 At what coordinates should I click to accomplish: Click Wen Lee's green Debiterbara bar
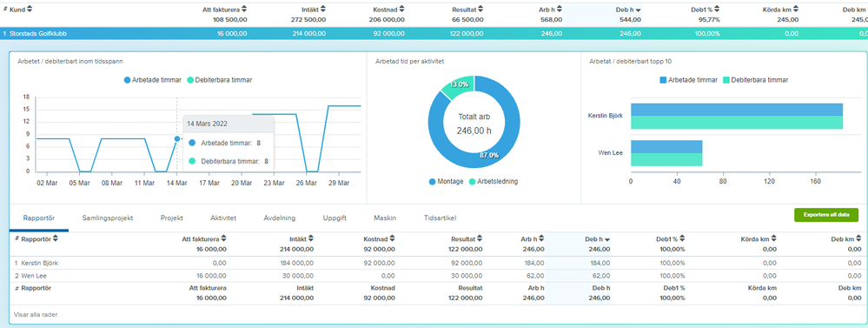666,159
